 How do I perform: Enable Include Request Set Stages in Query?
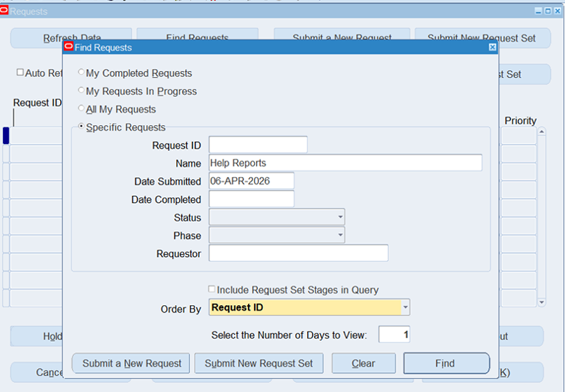pyautogui.click(x=212, y=290)
